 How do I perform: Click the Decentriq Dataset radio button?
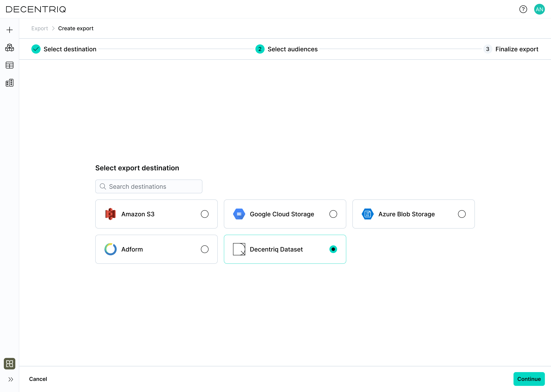333,249
